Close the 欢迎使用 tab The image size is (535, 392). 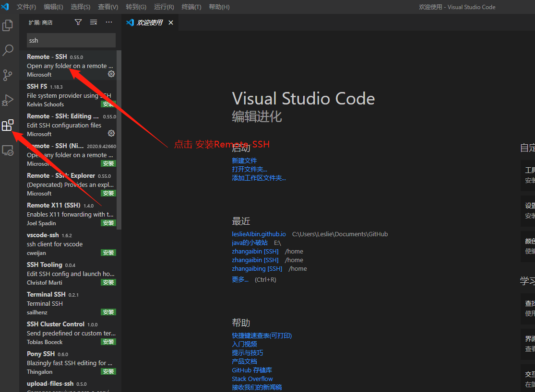click(171, 23)
